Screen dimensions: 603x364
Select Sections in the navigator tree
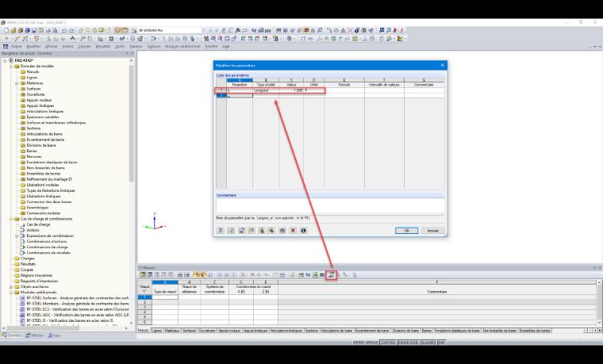coord(33,128)
